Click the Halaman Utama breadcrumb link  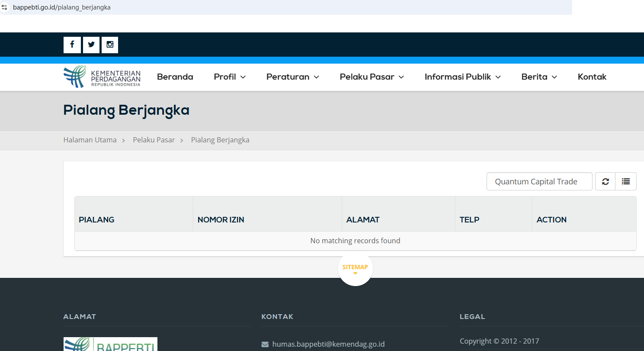pos(90,140)
